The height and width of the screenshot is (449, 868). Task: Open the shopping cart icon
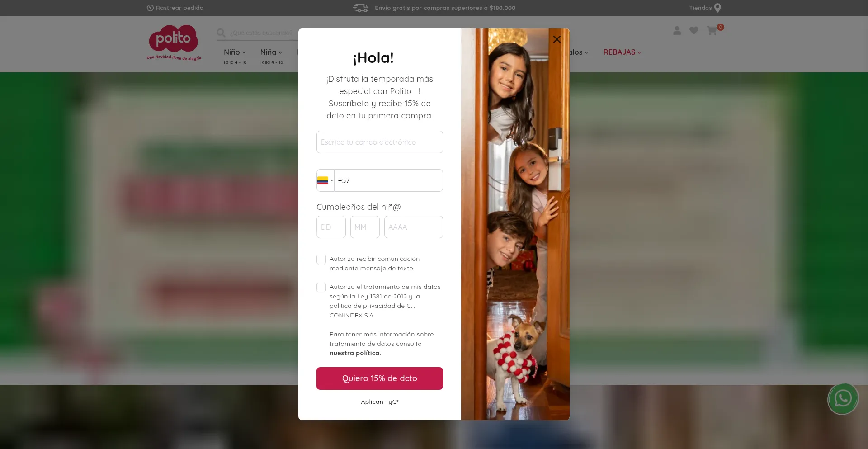[712, 31]
